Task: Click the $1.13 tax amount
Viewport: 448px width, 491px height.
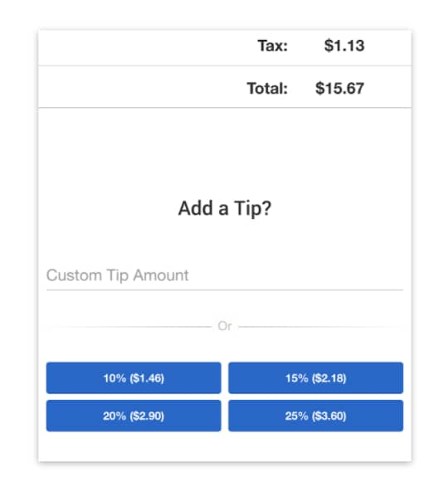Action: 344,46
